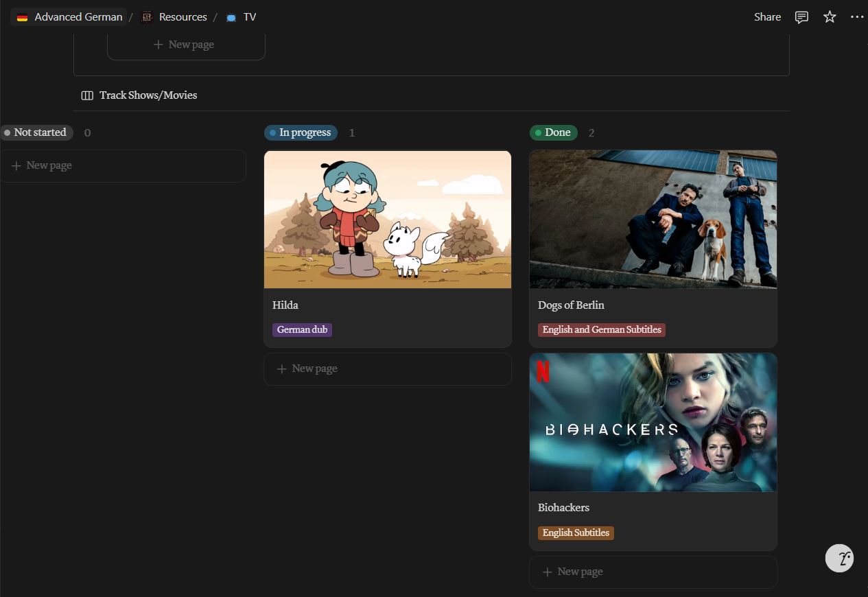The width and height of the screenshot is (868, 597).
Task: Click the plus icon in the top New page box
Action: pyautogui.click(x=159, y=45)
